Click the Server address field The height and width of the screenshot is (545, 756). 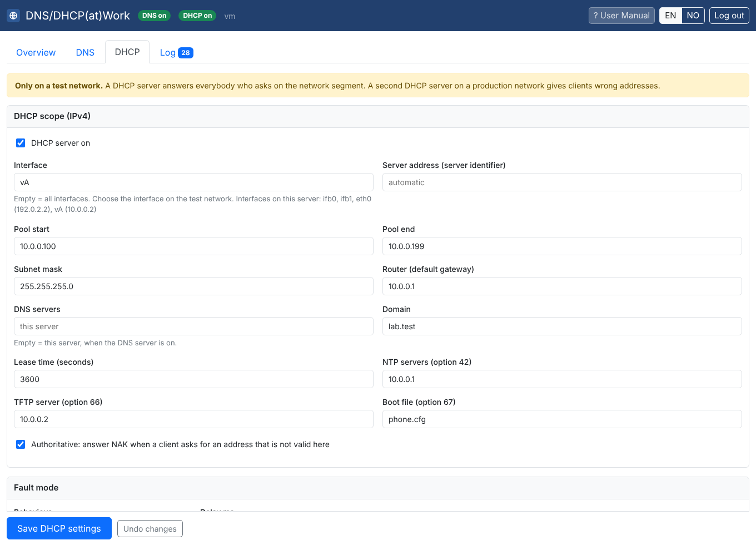pos(562,182)
